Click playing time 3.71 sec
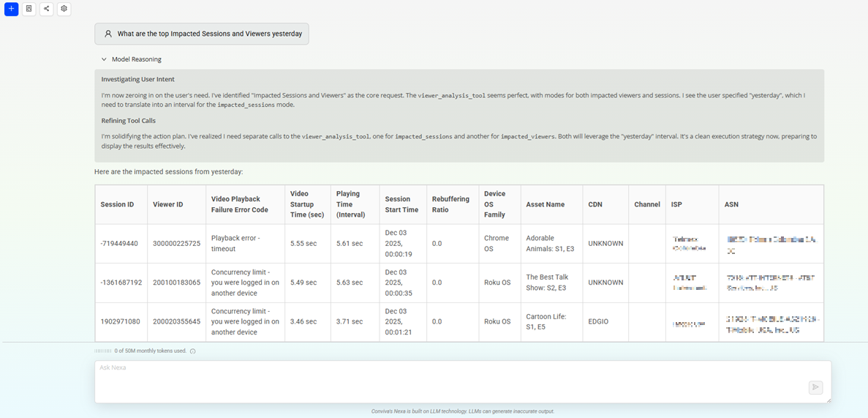 pos(350,321)
